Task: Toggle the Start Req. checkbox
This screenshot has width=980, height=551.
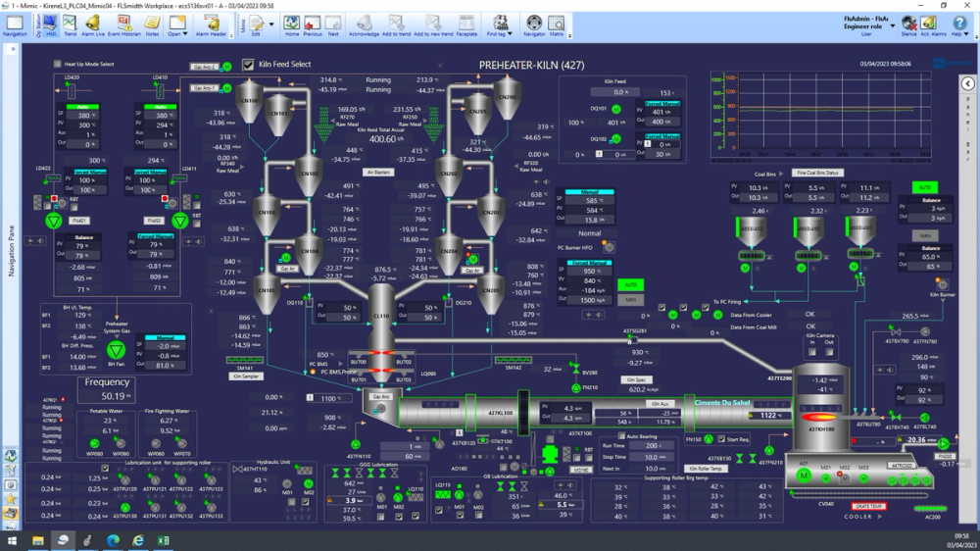Action: coord(721,439)
